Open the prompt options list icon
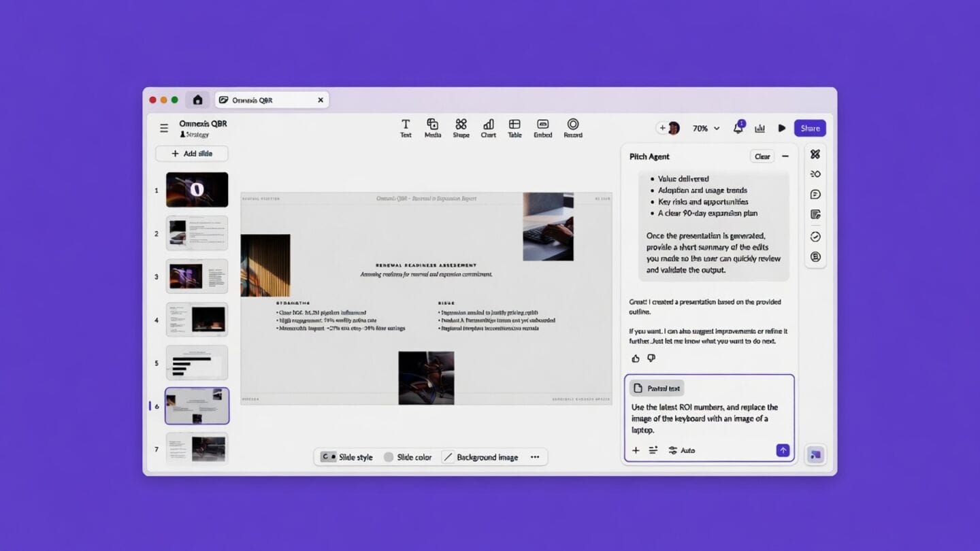 pos(653,450)
